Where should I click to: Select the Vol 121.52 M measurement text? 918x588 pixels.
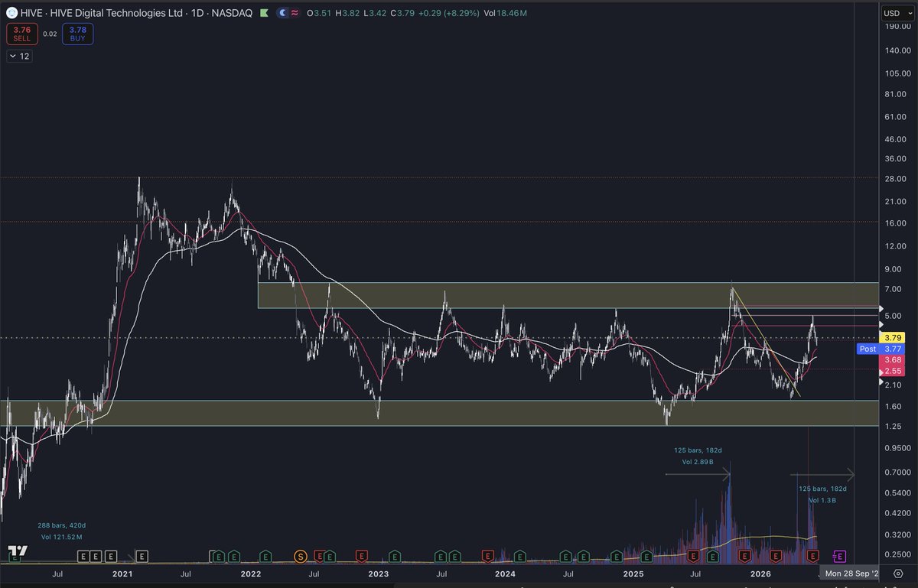click(63, 538)
